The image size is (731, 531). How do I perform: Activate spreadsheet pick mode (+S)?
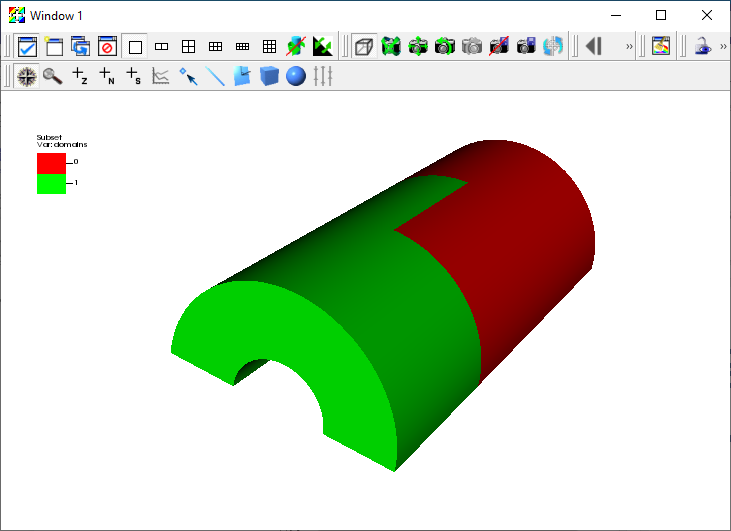tap(134, 76)
